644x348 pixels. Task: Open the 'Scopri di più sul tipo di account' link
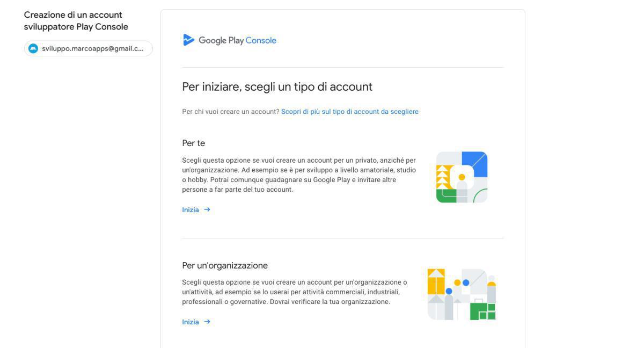pyautogui.click(x=349, y=112)
